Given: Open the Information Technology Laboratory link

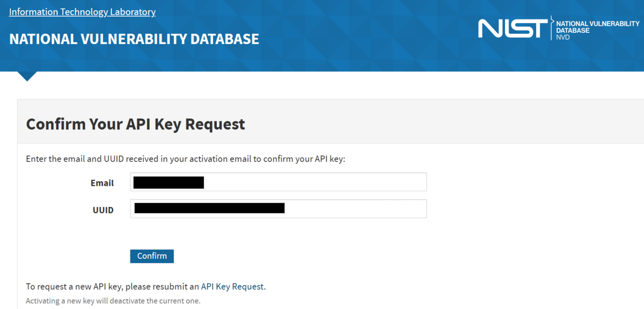Looking at the screenshot, I should tap(82, 12).
